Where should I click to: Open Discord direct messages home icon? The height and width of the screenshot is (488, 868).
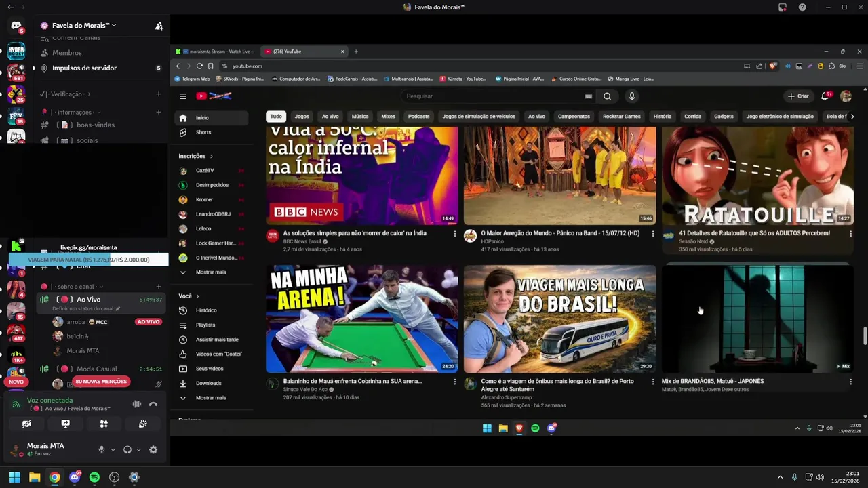click(x=16, y=26)
